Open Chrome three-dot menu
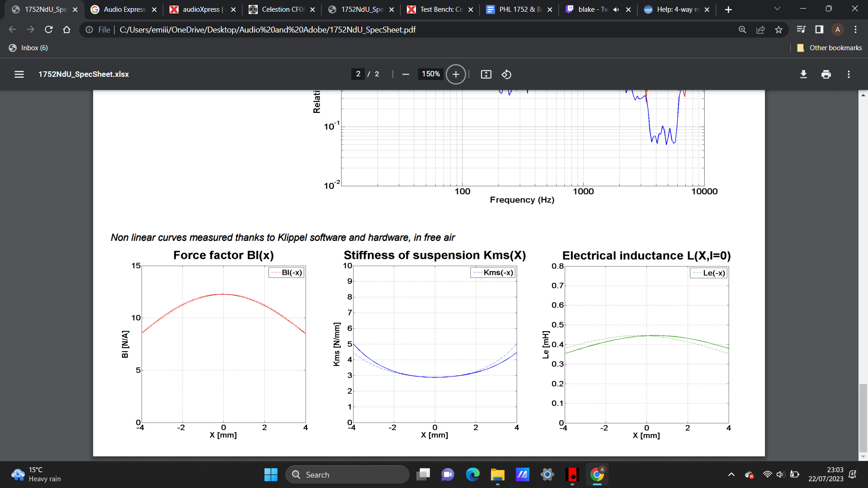 pyautogui.click(x=855, y=29)
